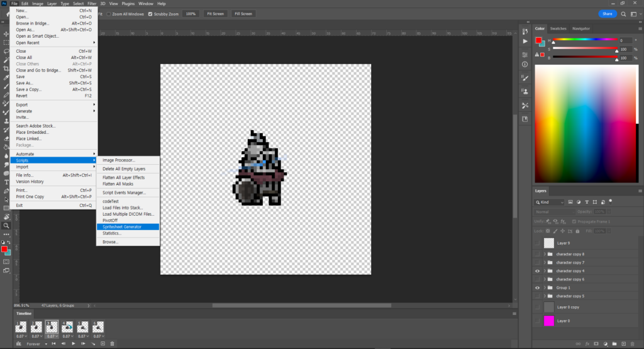Open the Brush Settings panel icon

click(x=525, y=77)
